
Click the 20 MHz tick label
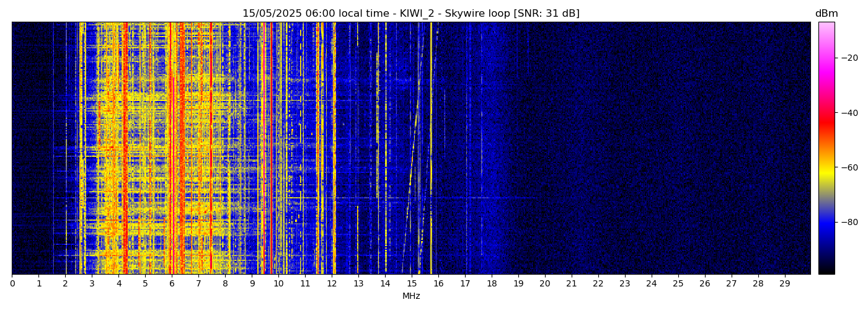pyautogui.click(x=545, y=283)
